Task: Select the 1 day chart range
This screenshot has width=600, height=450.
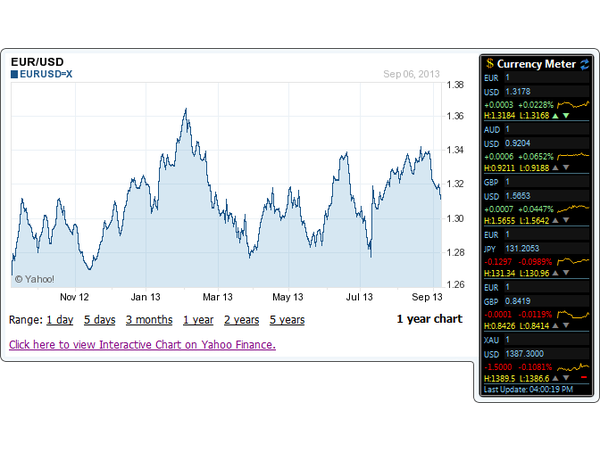Action: [60, 320]
